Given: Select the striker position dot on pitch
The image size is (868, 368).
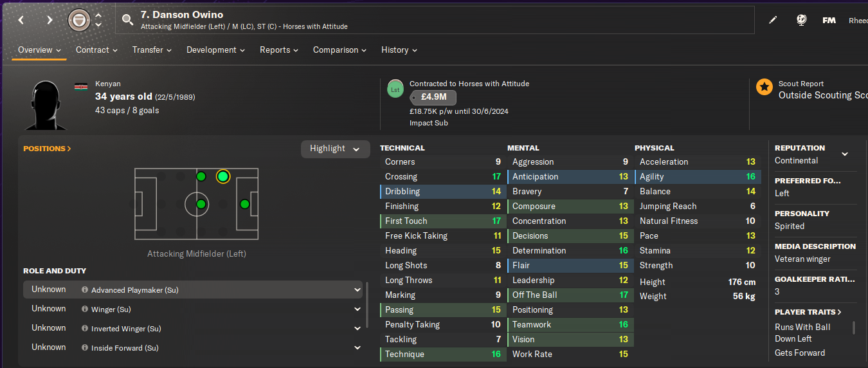Looking at the screenshot, I should 244,204.
